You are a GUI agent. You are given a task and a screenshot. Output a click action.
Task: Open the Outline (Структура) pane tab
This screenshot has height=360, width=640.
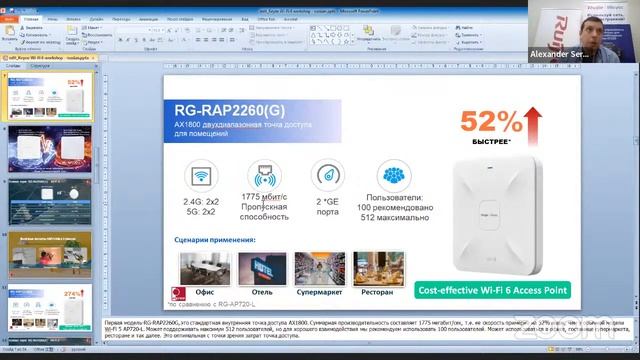point(40,66)
